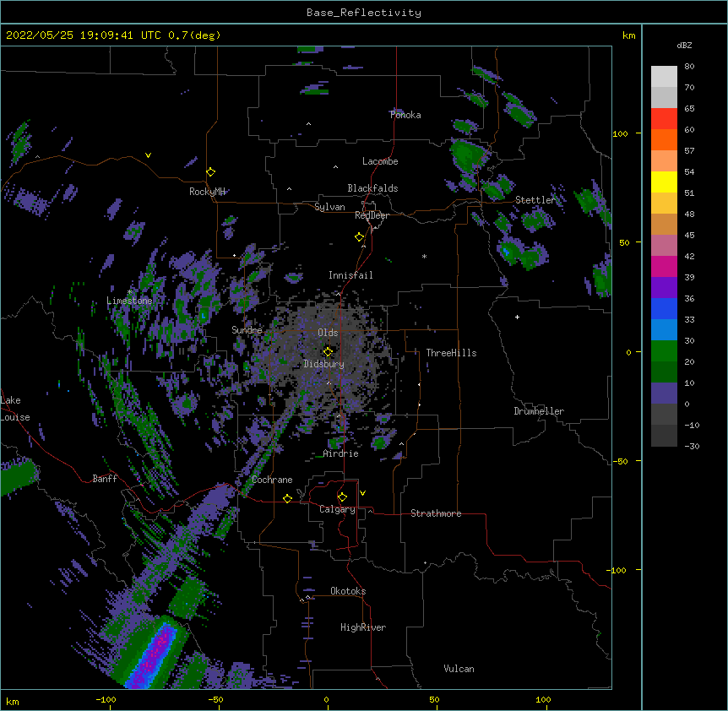The height and width of the screenshot is (711, 728).
Task: Click the Lake Louise label
Action: [x=15, y=409]
